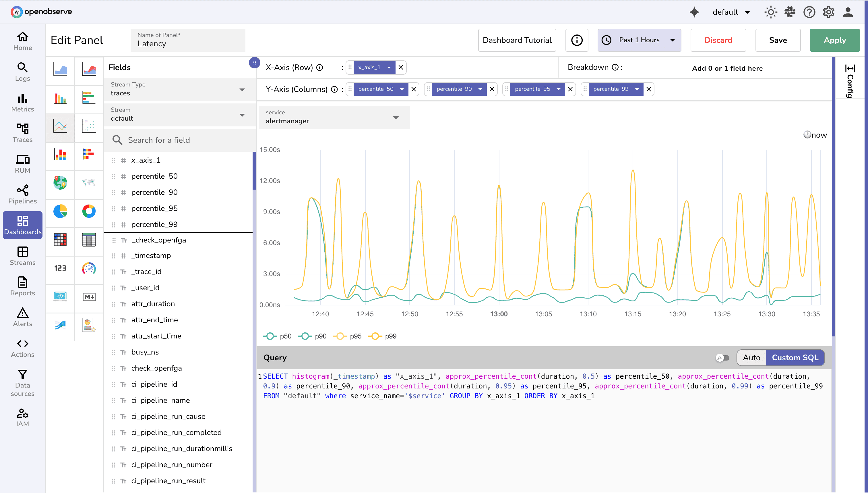Image resolution: width=868 pixels, height=493 pixels.
Task: Choose the gauge chart type
Action: pos(89,270)
